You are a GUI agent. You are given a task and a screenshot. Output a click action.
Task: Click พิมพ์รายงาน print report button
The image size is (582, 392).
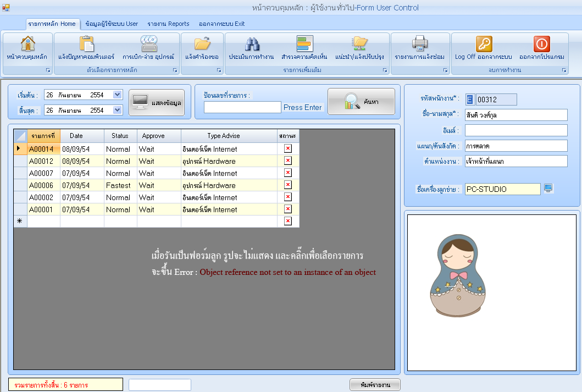tap(375, 384)
